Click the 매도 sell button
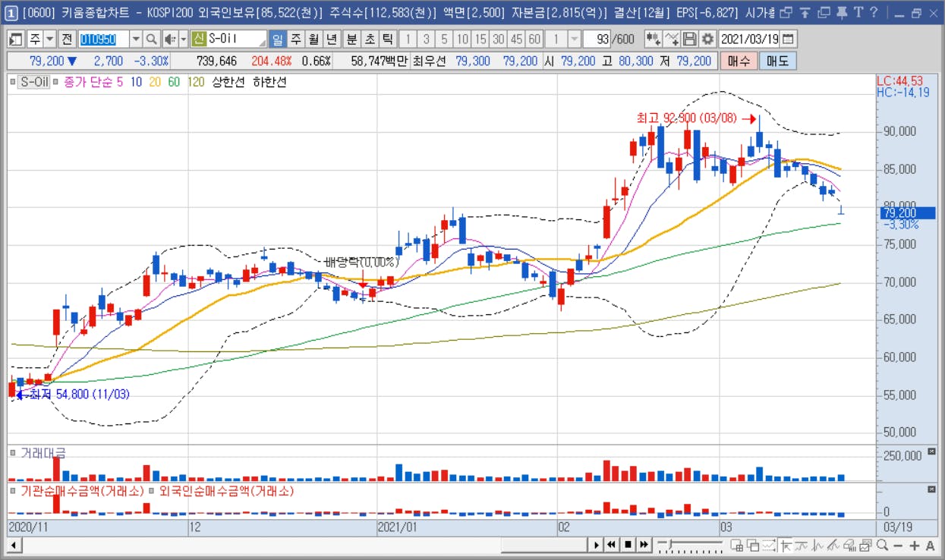The height and width of the screenshot is (560, 945). [777, 61]
